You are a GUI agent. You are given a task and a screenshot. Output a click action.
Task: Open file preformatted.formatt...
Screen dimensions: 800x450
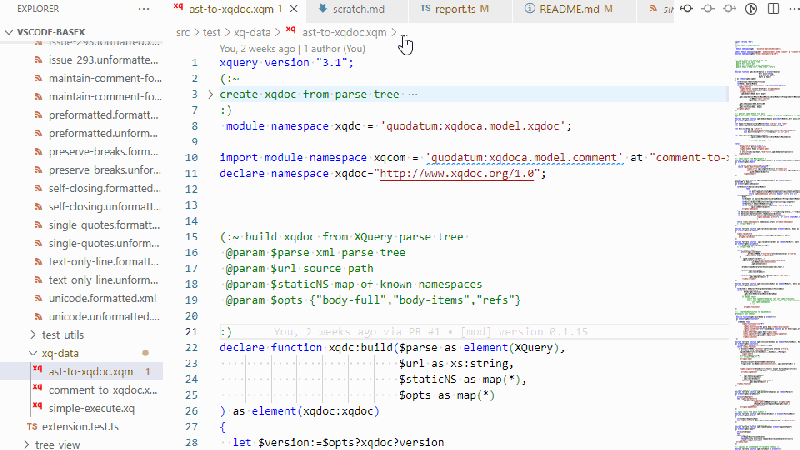click(x=104, y=115)
